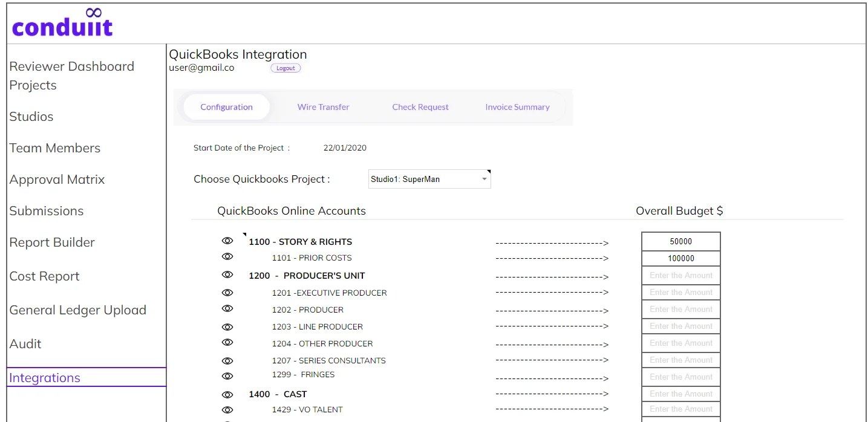The image size is (868, 422).
Task: Open Report Builder from the sidebar
Action: pos(52,242)
